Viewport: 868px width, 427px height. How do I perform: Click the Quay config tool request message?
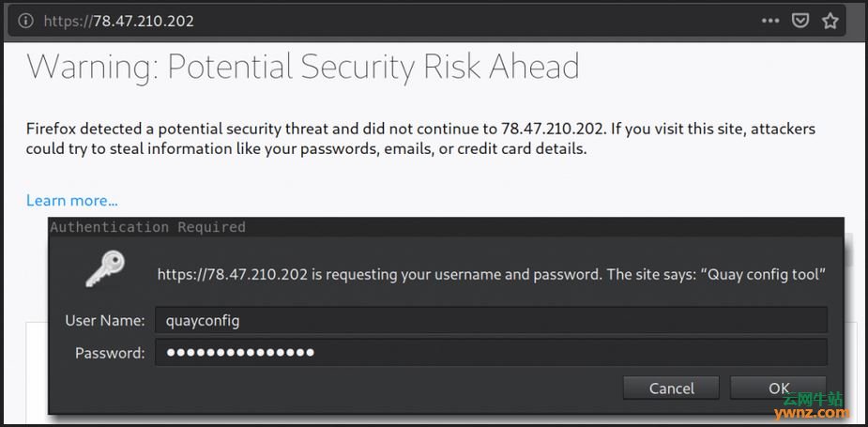[491, 275]
